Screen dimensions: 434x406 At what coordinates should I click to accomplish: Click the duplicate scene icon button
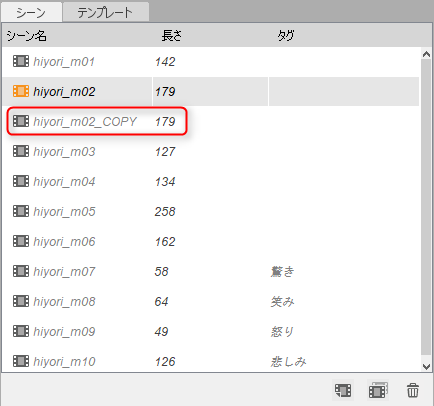378,390
